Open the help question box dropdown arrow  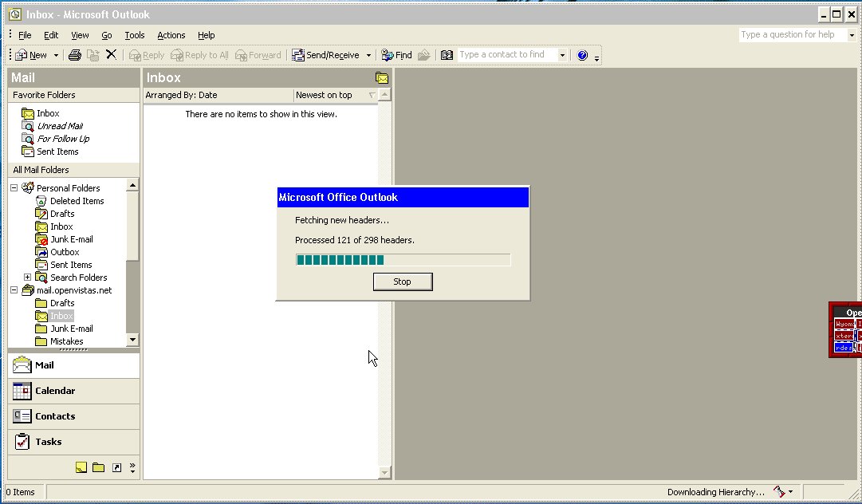tap(852, 34)
